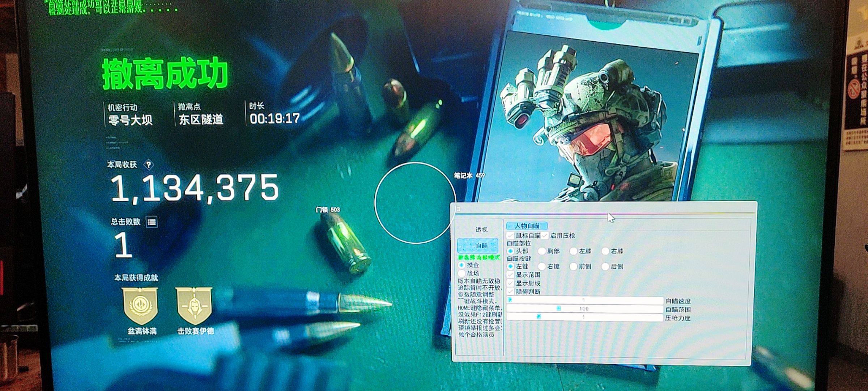
Task: Select the 后侧 radio option
Action: click(x=605, y=266)
